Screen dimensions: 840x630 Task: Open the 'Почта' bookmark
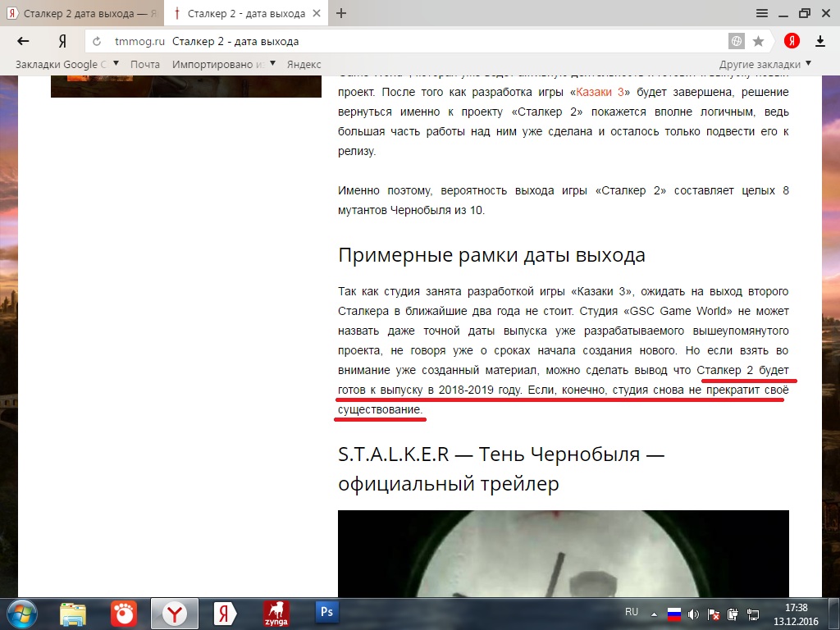tap(145, 64)
